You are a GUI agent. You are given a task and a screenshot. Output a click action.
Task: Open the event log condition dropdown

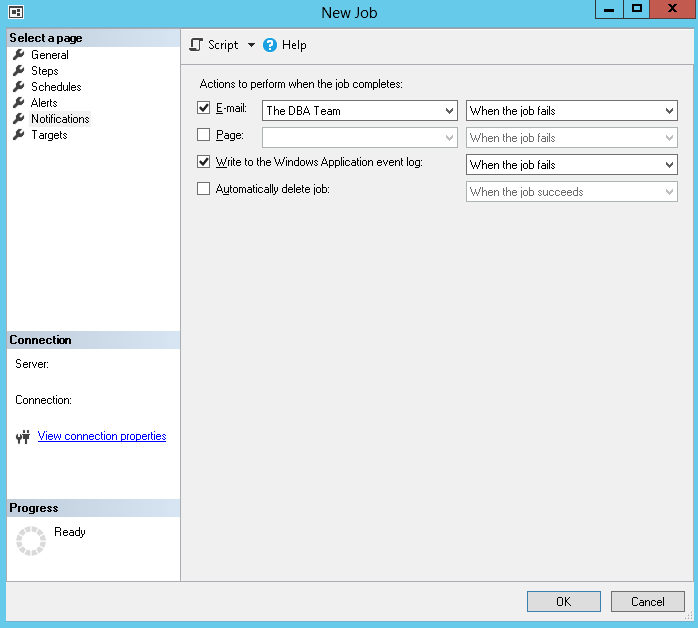(x=572, y=165)
